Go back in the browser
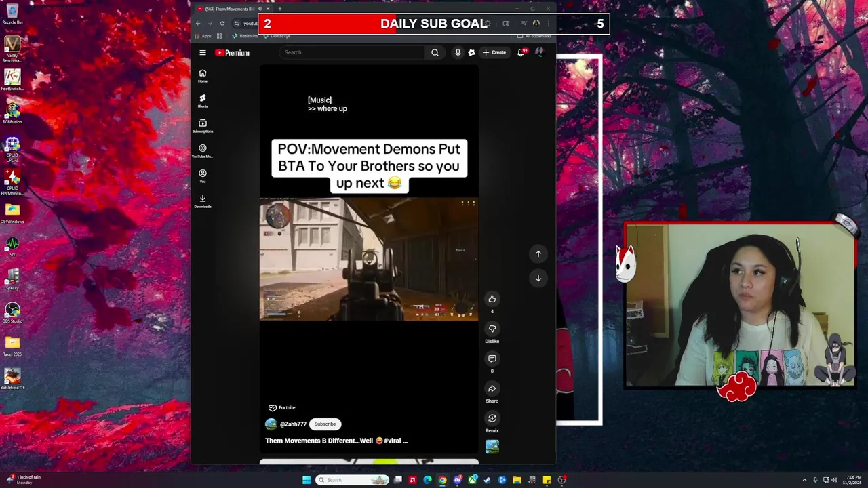The height and width of the screenshot is (488, 868). [x=198, y=23]
